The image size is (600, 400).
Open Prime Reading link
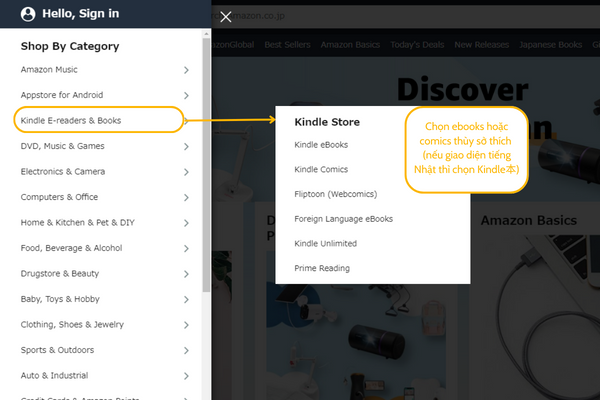click(322, 268)
